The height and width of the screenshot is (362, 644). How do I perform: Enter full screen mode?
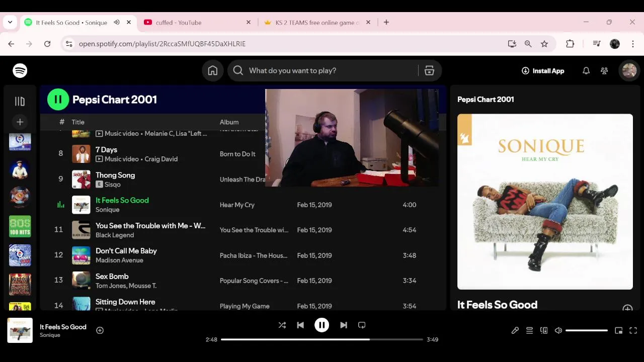pyautogui.click(x=633, y=330)
